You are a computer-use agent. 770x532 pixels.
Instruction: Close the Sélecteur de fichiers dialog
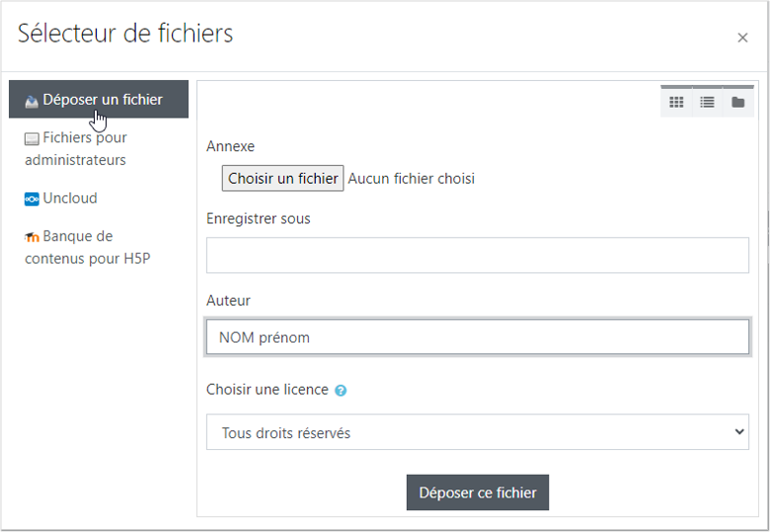click(742, 38)
